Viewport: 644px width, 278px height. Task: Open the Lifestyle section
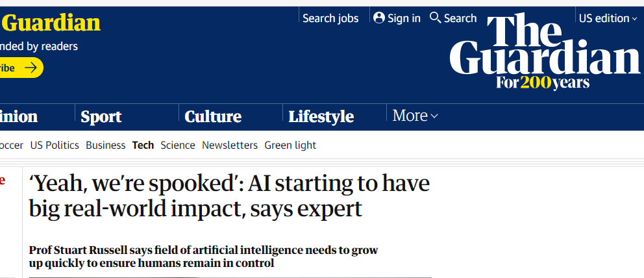pyautogui.click(x=321, y=117)
